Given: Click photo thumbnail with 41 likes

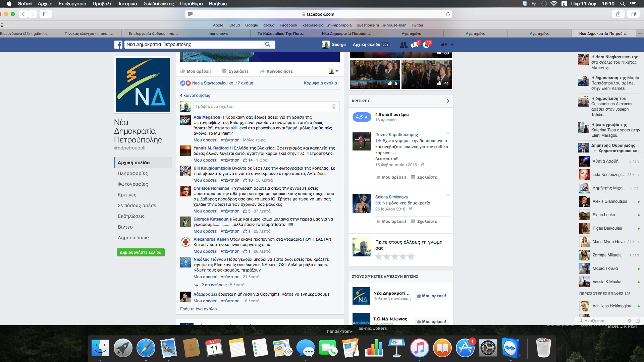Looking at the screenshot, I should pos(427,74).
